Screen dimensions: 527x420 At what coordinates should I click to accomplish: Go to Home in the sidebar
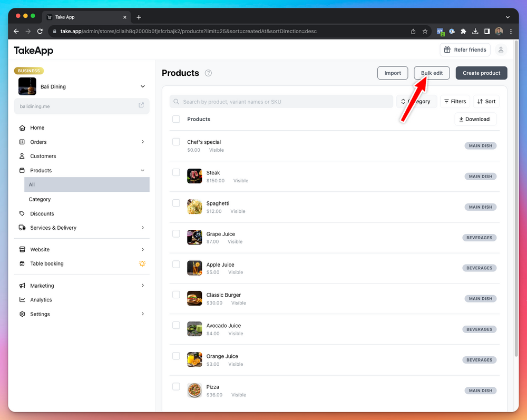tap(37, 128)
